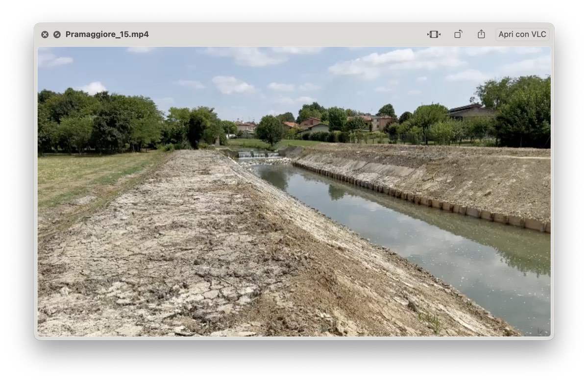Click the video preview to play it
The height and width of the screenshot is (385, 588).
tap(294, 191)
